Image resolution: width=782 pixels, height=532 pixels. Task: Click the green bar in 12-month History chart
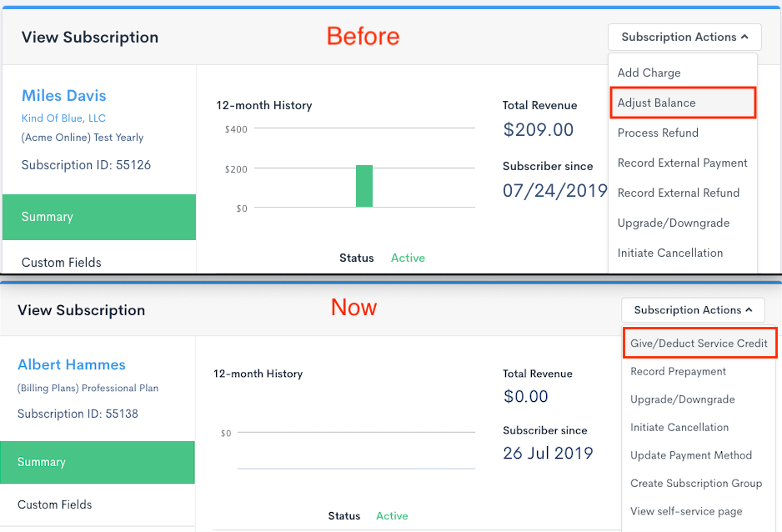pos(364,186)
